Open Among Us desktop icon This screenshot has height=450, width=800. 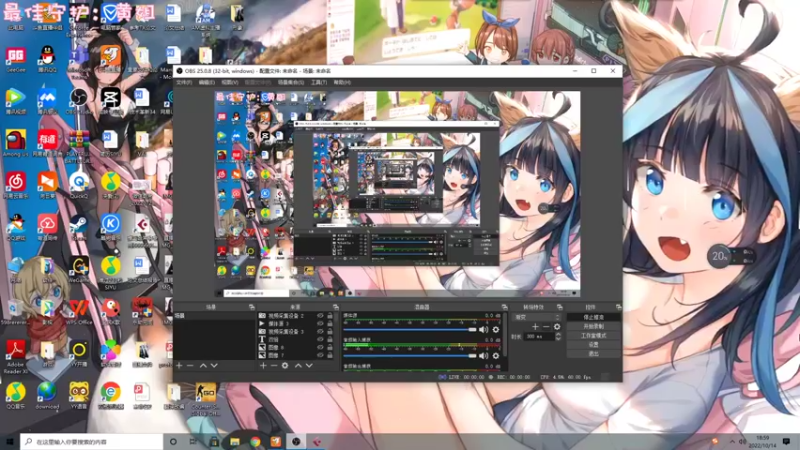pos(15,143)
